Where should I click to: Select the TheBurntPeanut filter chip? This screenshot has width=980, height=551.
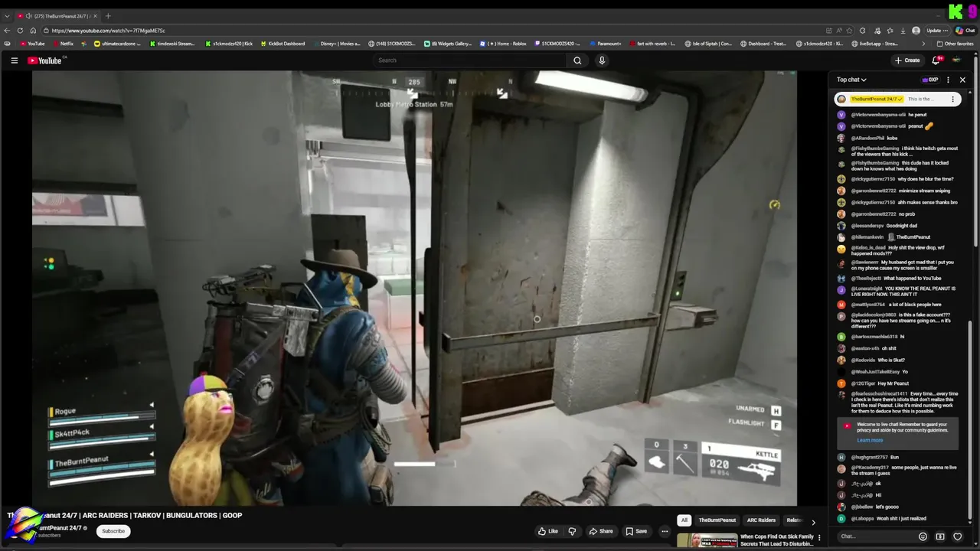click(x=717, y=520)
